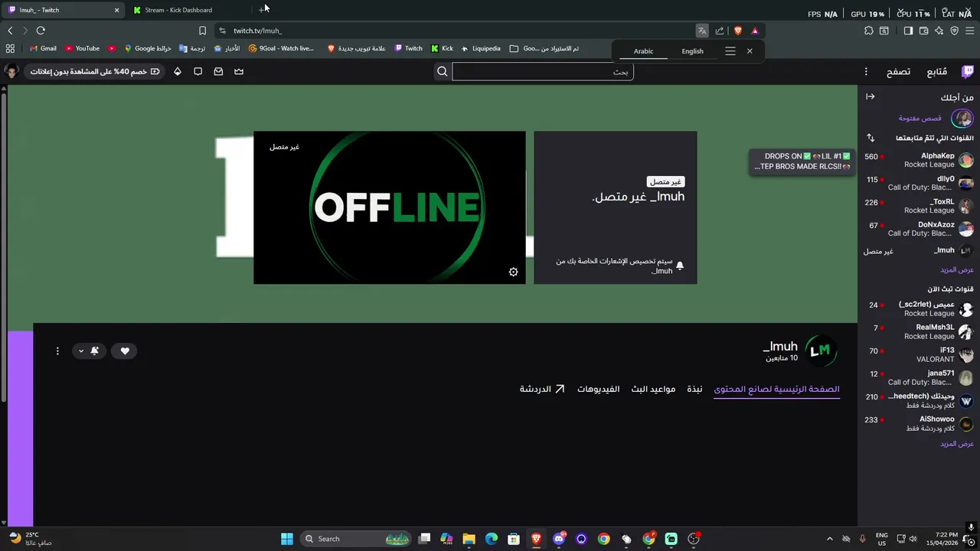Open RealMsh3L live channel in sidebar

(919, 331)
